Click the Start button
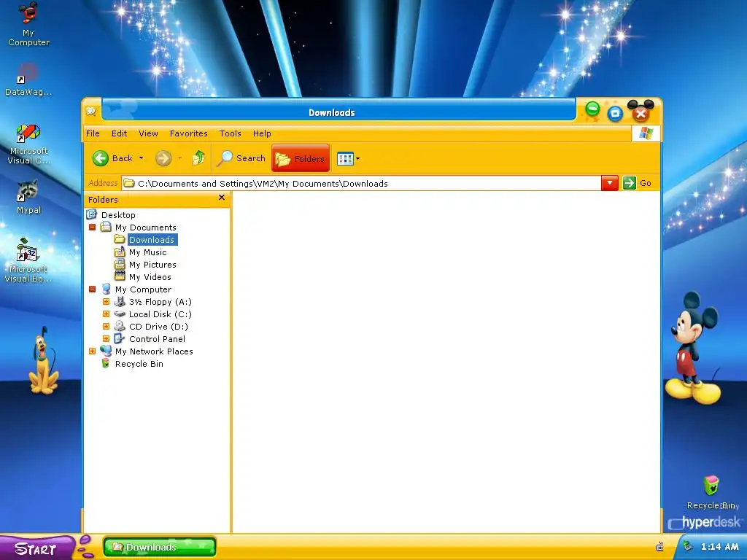747x560 pixels. [37, 548]
